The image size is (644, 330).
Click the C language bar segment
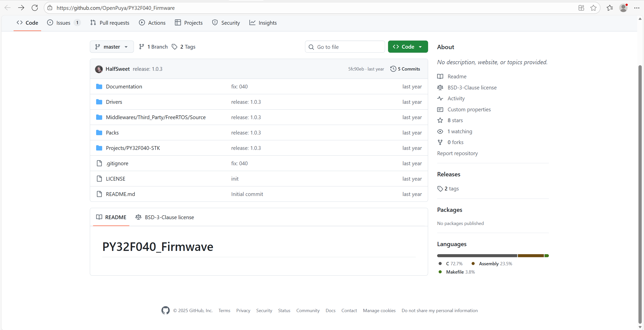pos(477,256)
